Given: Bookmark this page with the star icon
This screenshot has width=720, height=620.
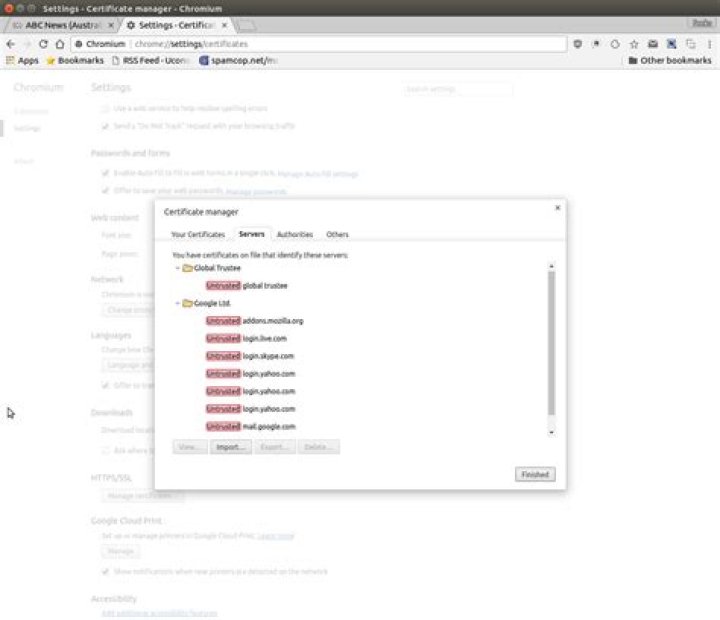Looking at the screenshot, I should point(634,44).
